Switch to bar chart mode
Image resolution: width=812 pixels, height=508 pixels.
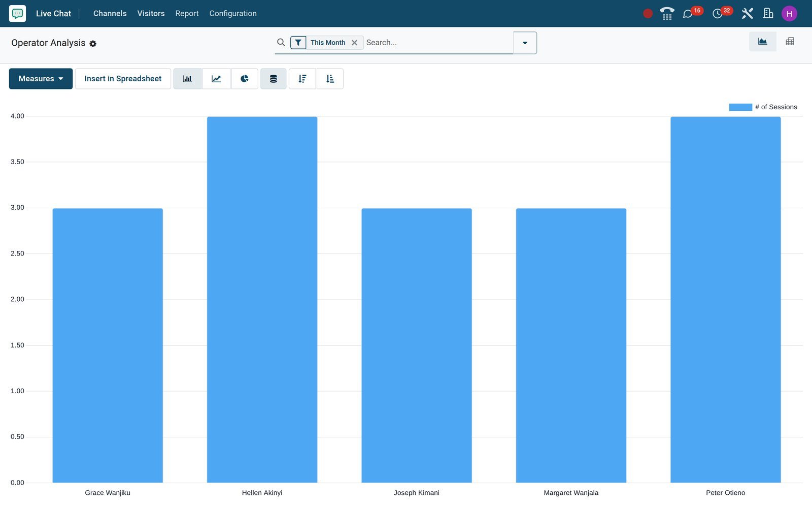tap(187, 79)
